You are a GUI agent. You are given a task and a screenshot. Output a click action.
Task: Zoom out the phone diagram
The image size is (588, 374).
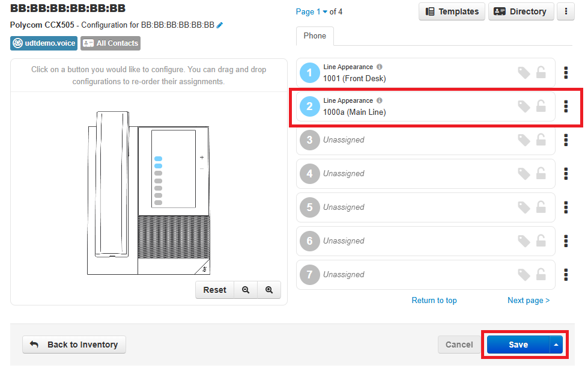(x=246, y=290)
